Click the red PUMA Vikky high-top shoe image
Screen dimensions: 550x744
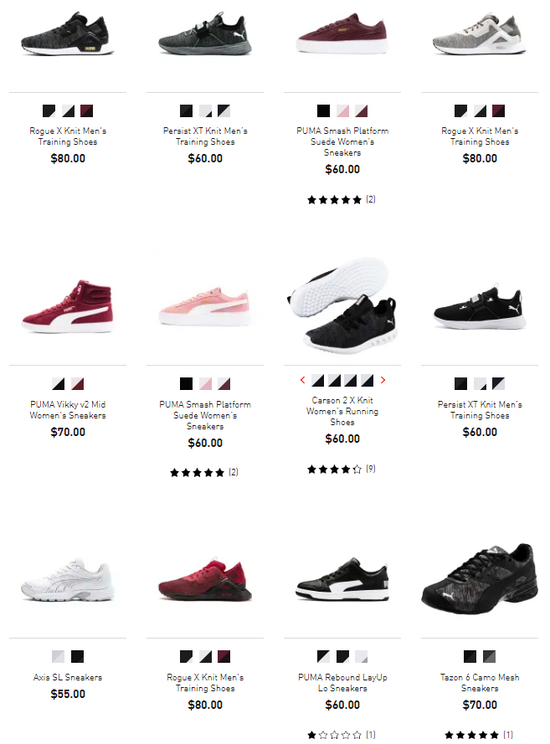click(x=67, y=306)
